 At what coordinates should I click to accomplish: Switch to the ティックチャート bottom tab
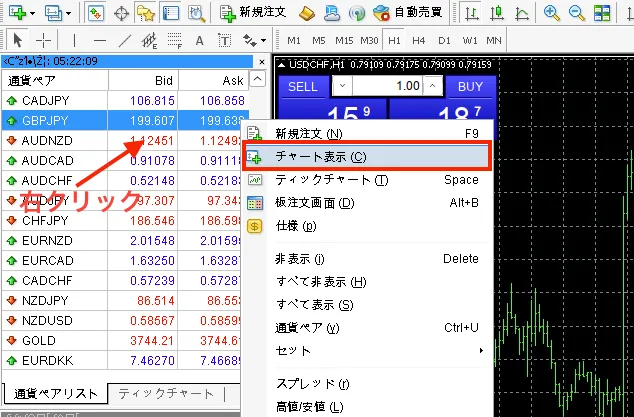click(x=166, y=393)
